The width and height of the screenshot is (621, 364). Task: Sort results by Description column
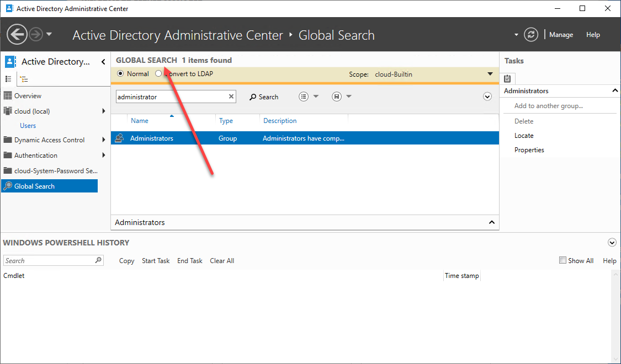[x=280, y=121]
